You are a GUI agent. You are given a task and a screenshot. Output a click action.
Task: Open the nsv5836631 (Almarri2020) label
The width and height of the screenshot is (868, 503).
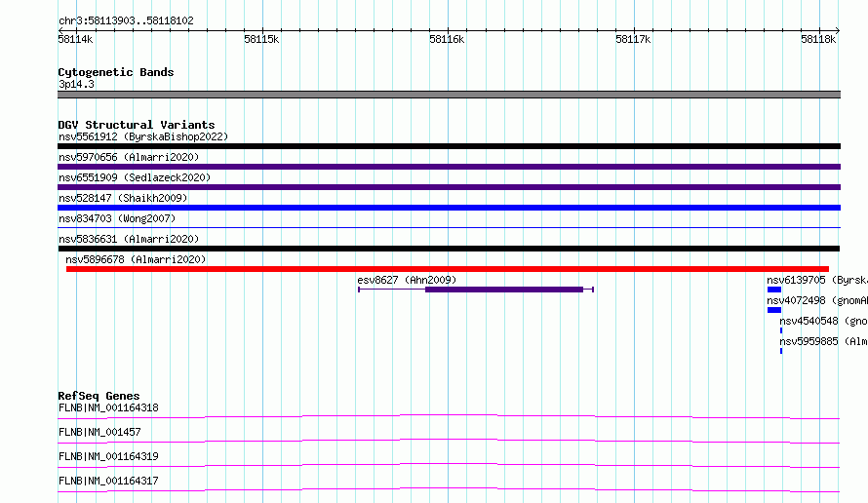(x=129, y=239)
